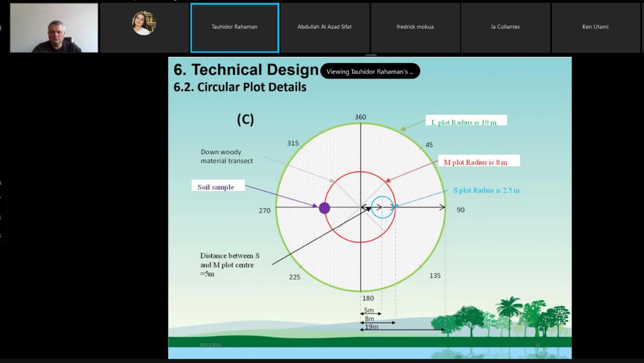
Task: Open the "Viewing Tauhidor Rahaman's" screen share pill
Action: click(370, 71)
